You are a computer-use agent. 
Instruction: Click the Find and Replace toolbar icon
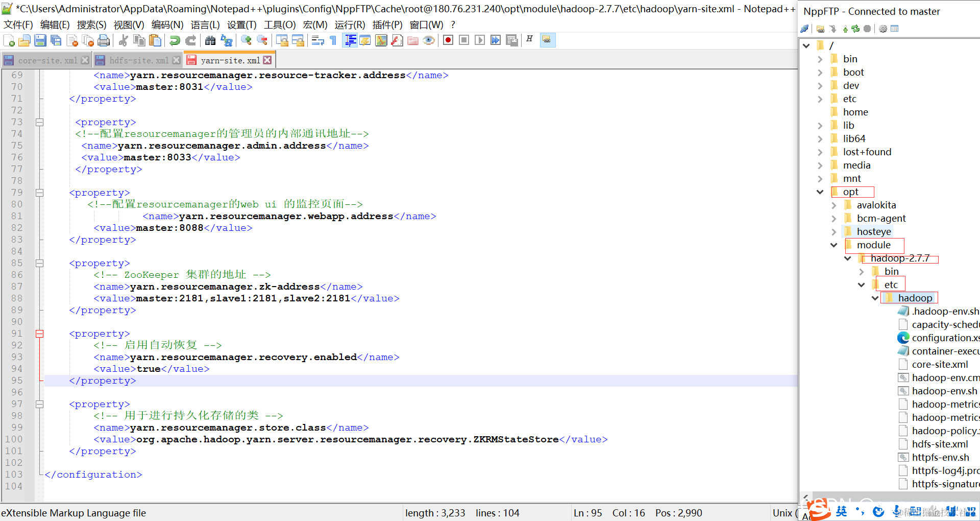(x=226, y=40)
